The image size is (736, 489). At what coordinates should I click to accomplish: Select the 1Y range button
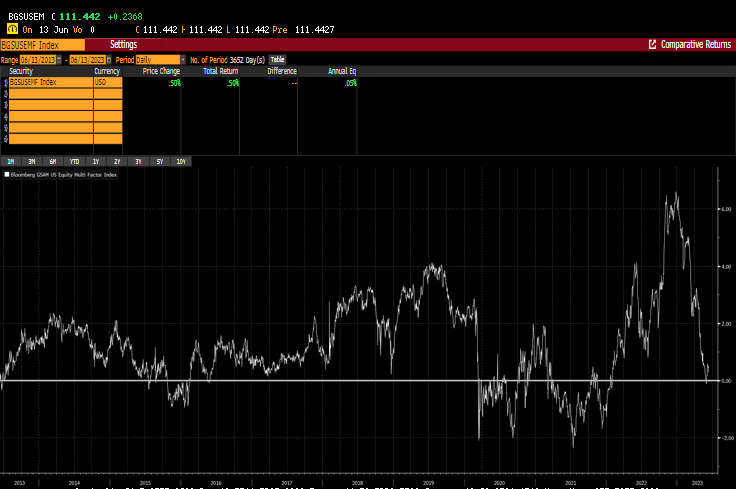pos(96,161)
